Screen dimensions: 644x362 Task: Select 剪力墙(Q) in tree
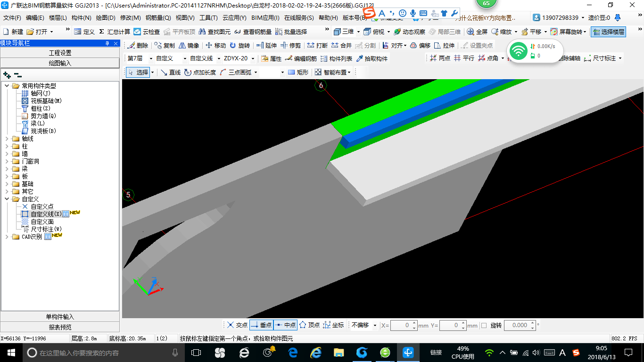43,116
